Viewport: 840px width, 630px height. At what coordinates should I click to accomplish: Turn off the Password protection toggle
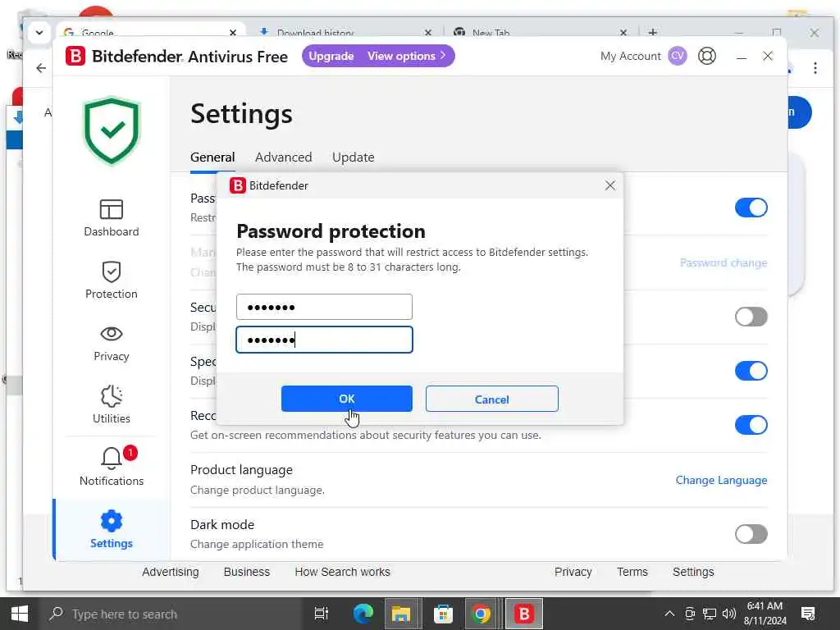click(x=751, y=208)
